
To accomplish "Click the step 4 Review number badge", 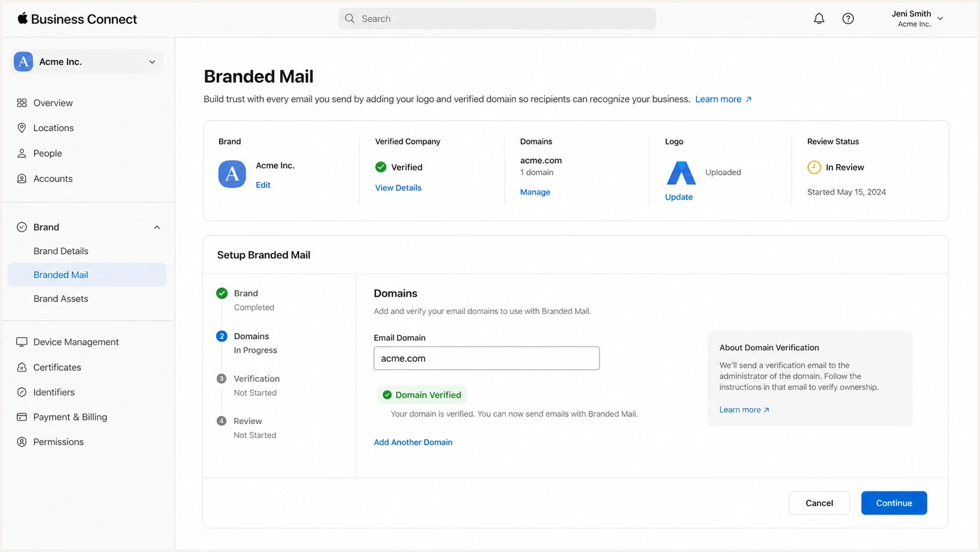I will point(222,421).
